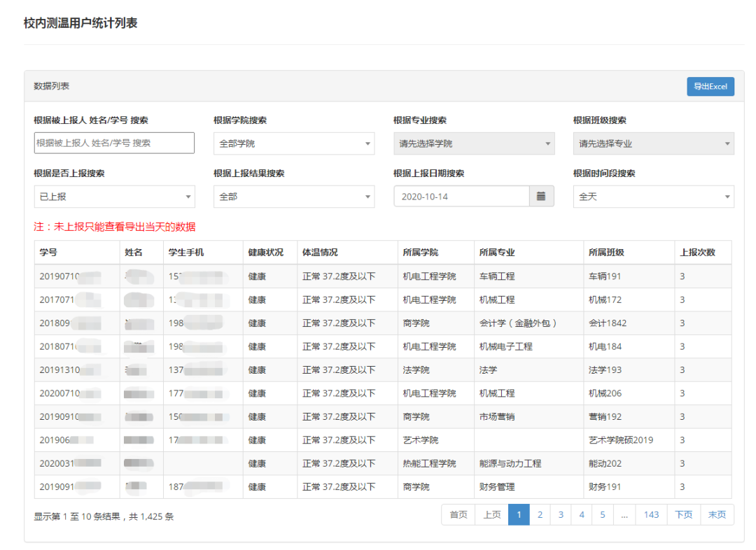Click the 导出Excel button
Screen dimensions: 756x550
coord(710,86)
